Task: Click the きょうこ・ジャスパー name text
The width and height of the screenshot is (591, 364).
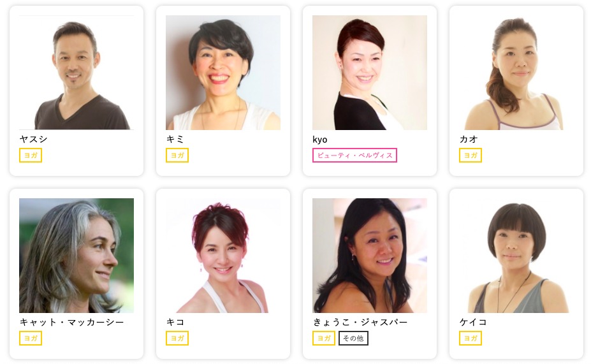Action: point(360,322)
